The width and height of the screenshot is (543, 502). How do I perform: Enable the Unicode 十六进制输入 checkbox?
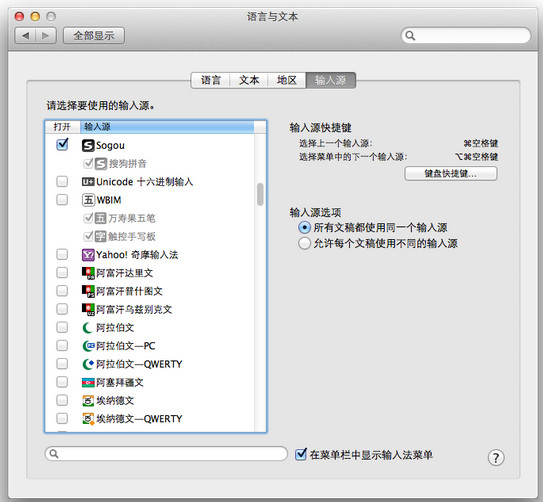(62, 181)
